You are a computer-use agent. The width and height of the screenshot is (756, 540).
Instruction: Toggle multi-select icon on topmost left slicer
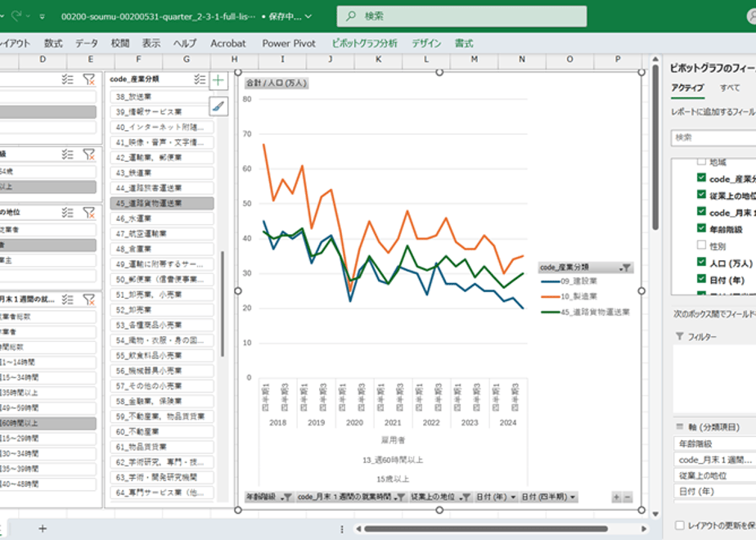[x=67, y=79]
